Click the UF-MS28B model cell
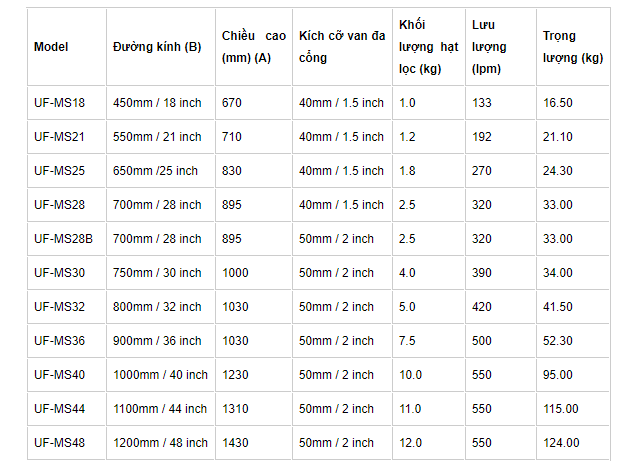 (x=63, y=239)
